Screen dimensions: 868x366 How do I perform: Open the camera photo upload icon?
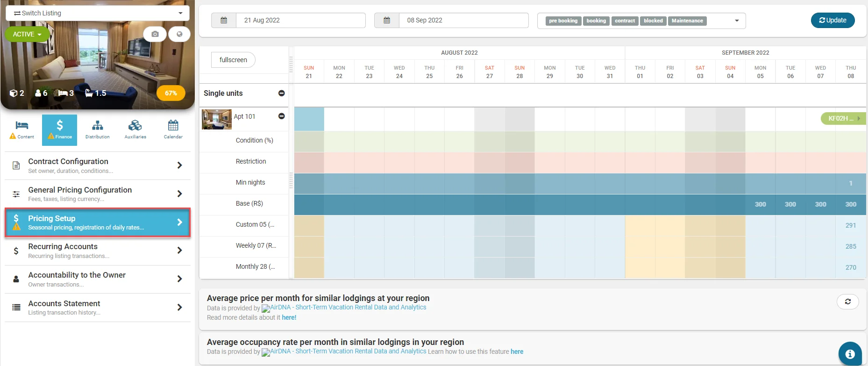pos(155,34)
